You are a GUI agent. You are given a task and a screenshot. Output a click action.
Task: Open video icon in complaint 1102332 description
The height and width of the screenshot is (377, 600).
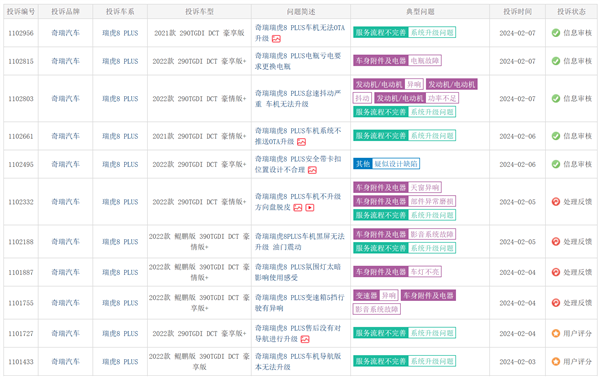pos(310,207)
